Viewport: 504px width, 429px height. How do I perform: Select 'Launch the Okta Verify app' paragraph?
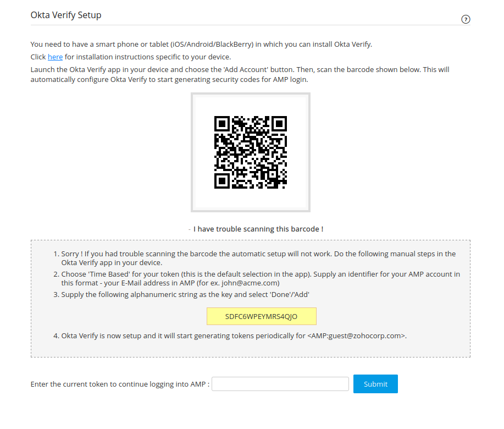[240, 75]
